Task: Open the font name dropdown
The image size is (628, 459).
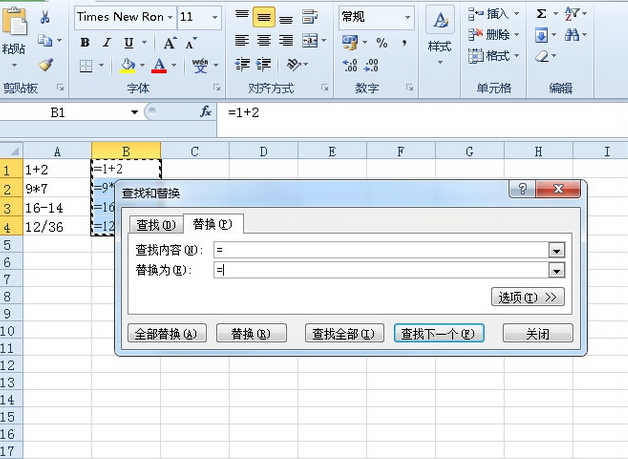Action: 169,17
